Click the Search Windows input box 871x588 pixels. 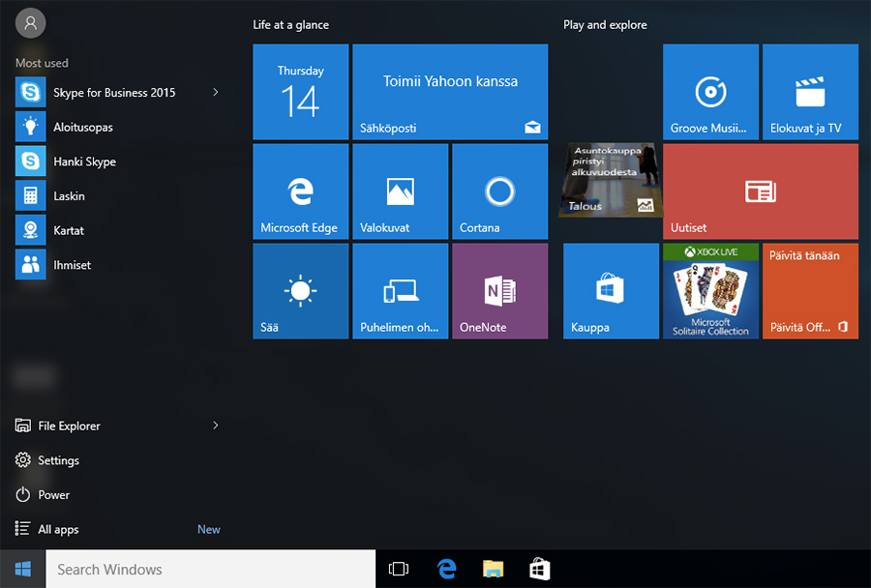pos(210,570)
